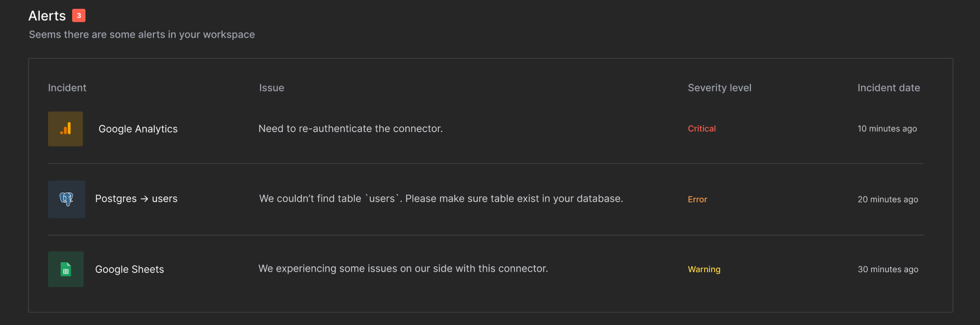Select the re-authenticate connector issue text
The height and width of the screenshot is (325, 980).
pyautogui.click(x=350, y=128)
